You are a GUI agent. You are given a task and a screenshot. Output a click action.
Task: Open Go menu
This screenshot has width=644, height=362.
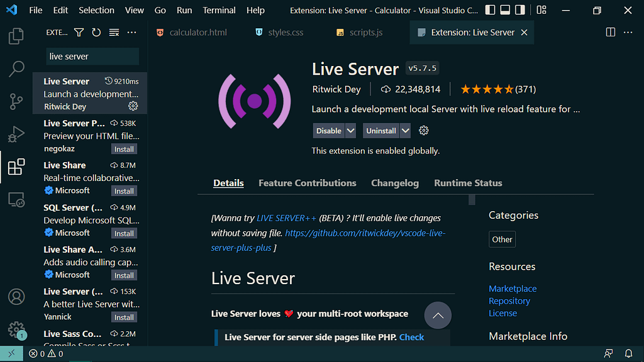click(x=160, y=10)
